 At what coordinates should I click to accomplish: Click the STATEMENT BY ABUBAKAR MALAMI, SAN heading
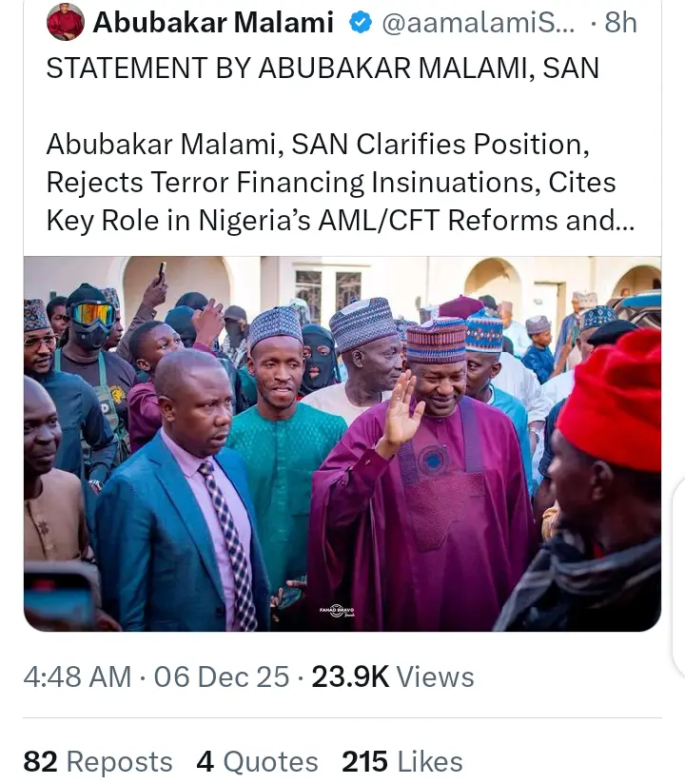click(x=323, y=69)
